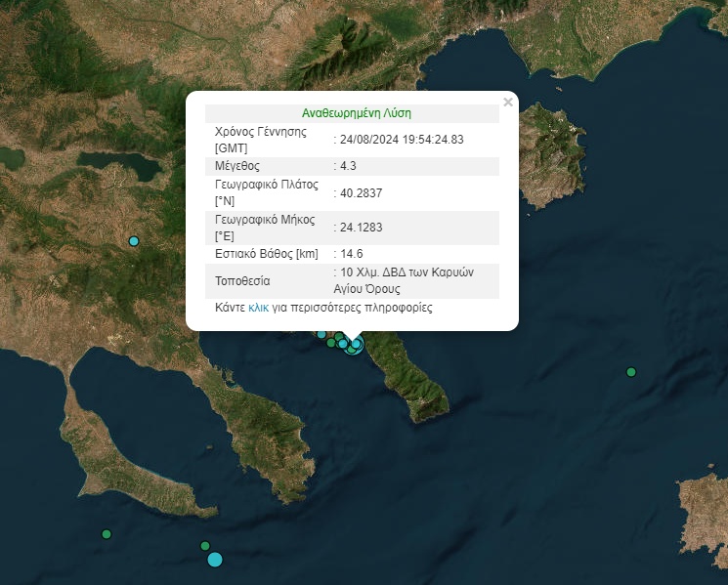Image resolution: width=728 pixels, height=585 pixels.
Task: Select the large cyan marker under the popup pointer
Action: coord(354,345)
